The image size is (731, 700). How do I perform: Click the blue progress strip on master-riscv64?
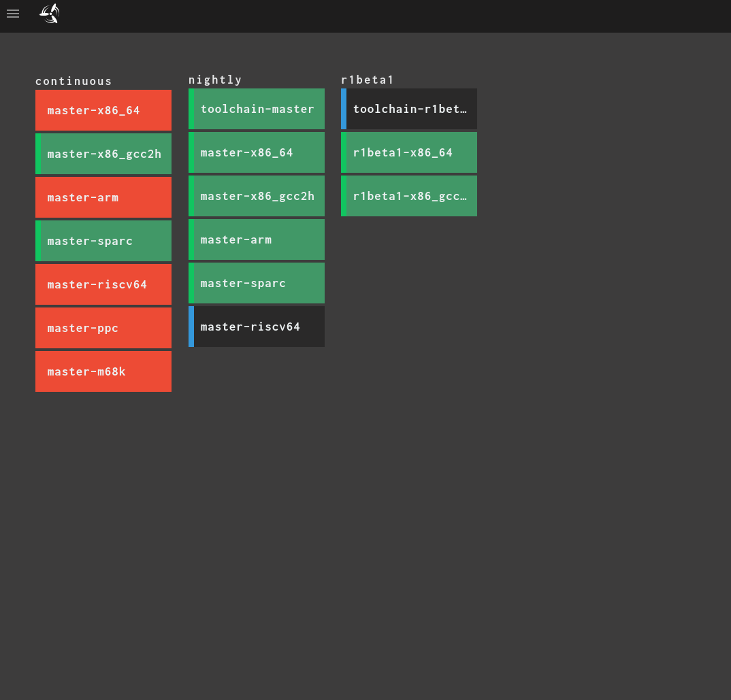(191, 326)
